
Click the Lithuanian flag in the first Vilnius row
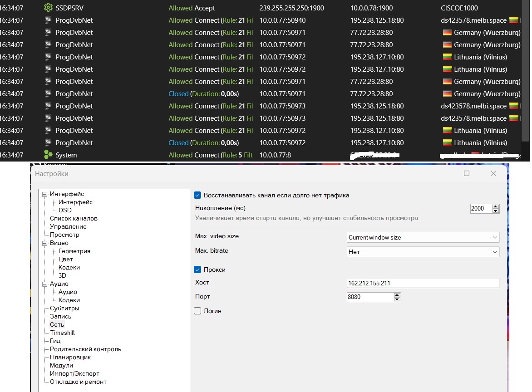(x=447, y=57)
